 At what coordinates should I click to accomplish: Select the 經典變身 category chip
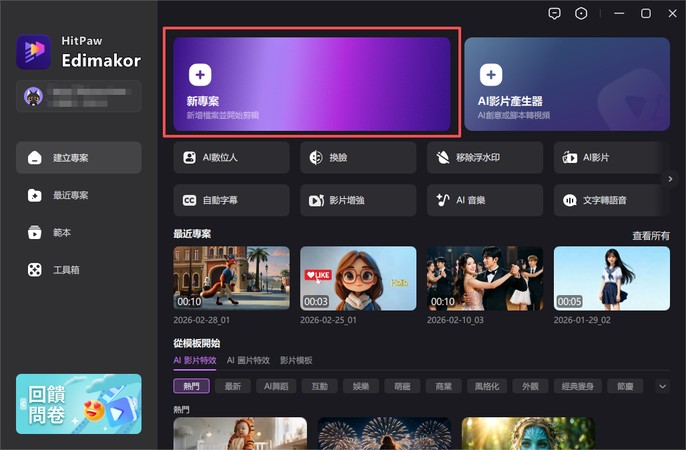click(x=578, y=386)
